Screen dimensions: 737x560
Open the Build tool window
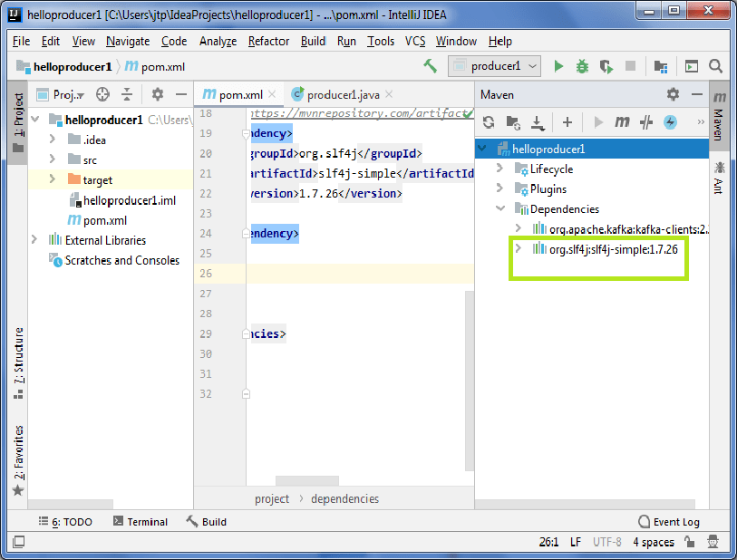(207, 522)
